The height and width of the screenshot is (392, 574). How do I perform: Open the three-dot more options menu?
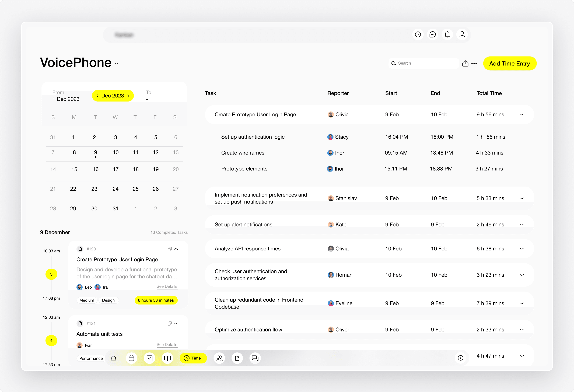click(474, 64)
